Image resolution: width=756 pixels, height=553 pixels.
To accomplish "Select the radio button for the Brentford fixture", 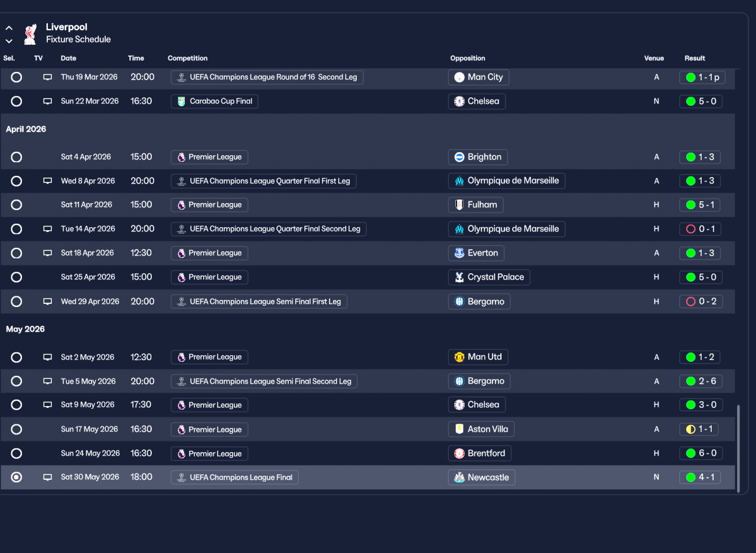I will coord(17,454).
